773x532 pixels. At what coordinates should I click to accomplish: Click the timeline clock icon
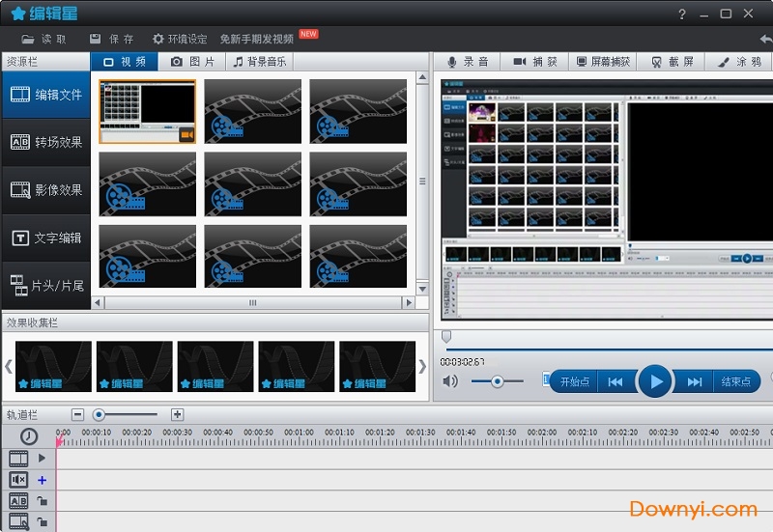tap(29, 437)
